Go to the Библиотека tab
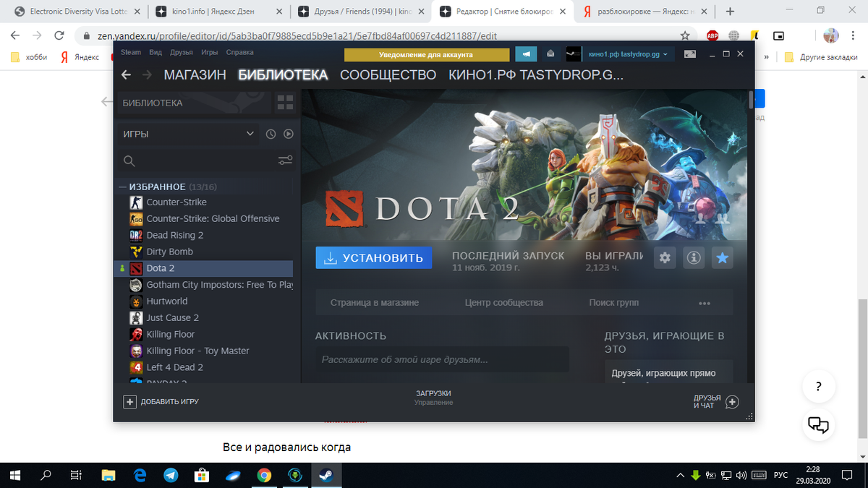 (283, 74)
